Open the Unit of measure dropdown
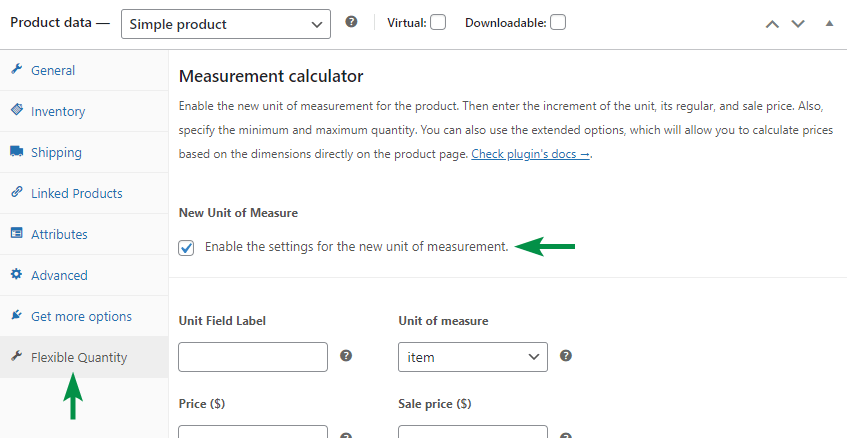 472,357
